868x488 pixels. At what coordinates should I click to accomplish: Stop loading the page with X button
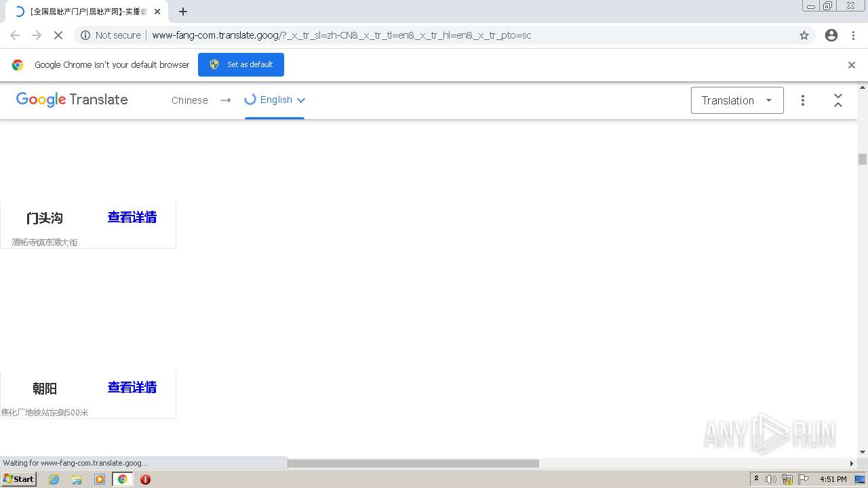[58, 35]
